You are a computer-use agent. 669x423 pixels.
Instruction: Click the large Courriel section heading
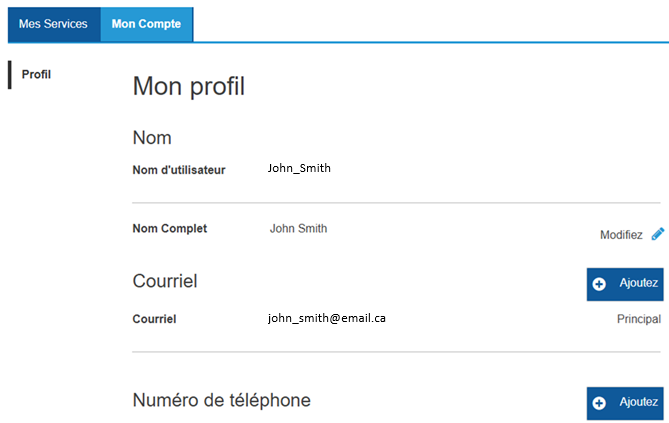point(165,282)
